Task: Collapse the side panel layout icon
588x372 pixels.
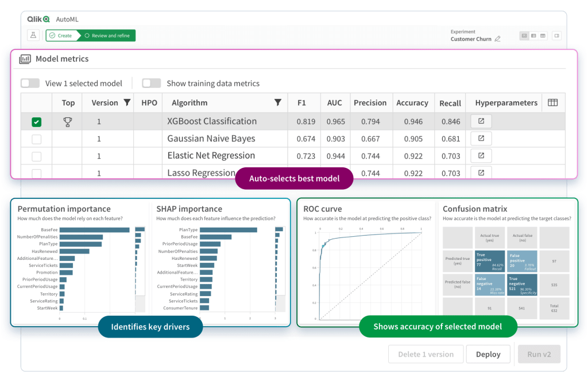Action: coord(556,36)
